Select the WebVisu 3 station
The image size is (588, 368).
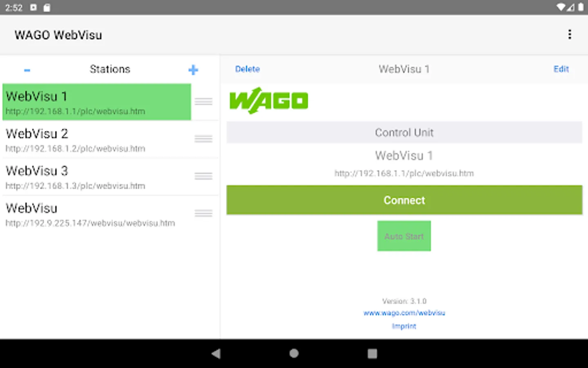pos(97,177)
